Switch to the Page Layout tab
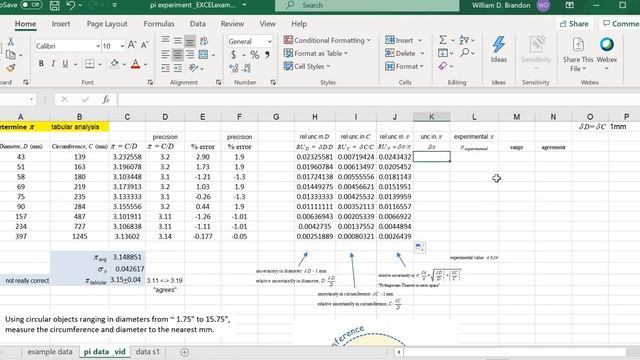 click(107, 24)
